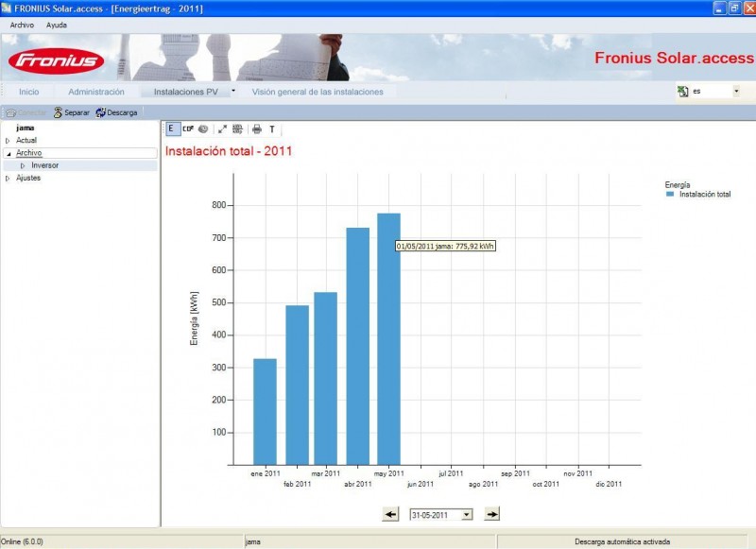Print the chart using the printer icon
Image resolution: width=756 pixels, height=549 pixels.
257,129
